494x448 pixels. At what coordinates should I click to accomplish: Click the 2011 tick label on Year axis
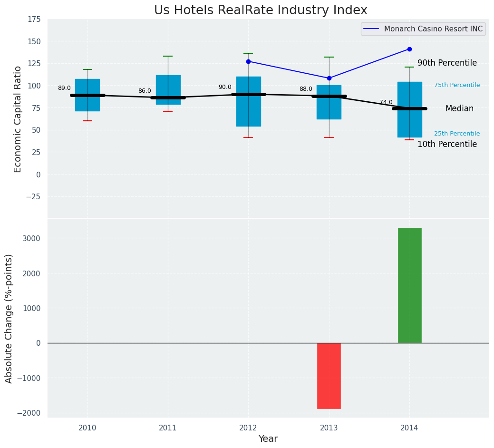tap(168, 428)
